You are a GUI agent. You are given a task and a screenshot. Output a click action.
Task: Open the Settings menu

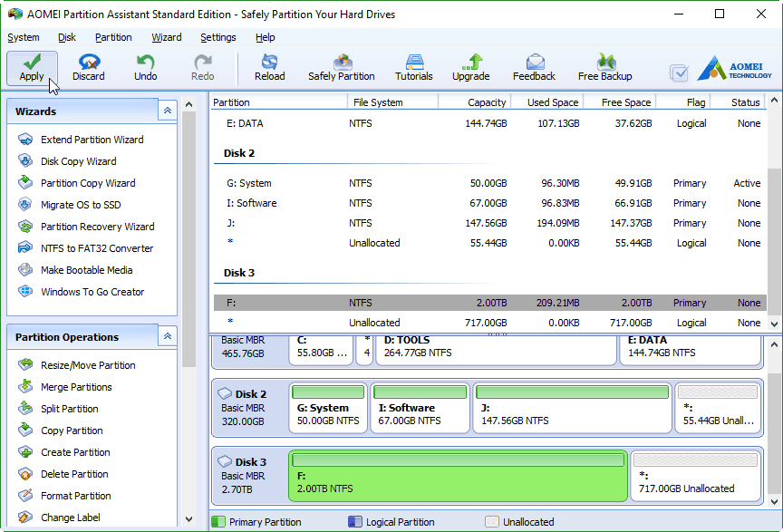pyautogui.click(x=218, y=37)
